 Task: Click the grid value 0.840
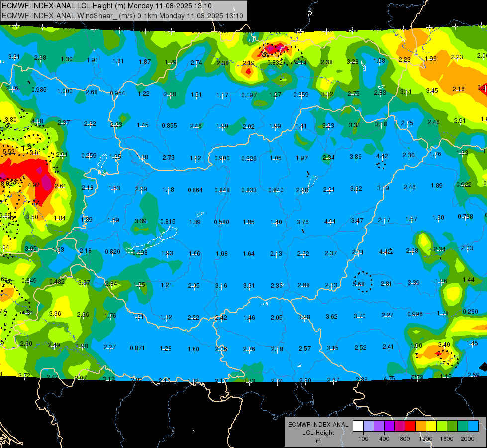tap(276, 190)
